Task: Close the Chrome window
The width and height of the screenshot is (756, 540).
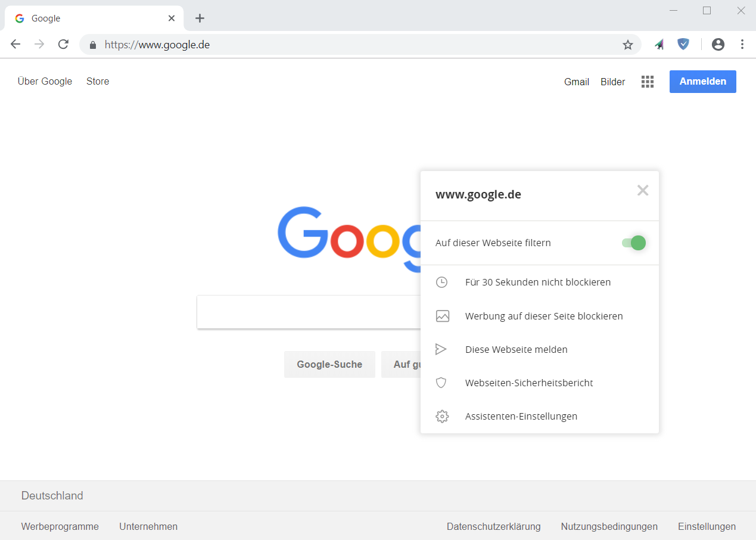Action: pyautogui.click(x=741, y=10)
